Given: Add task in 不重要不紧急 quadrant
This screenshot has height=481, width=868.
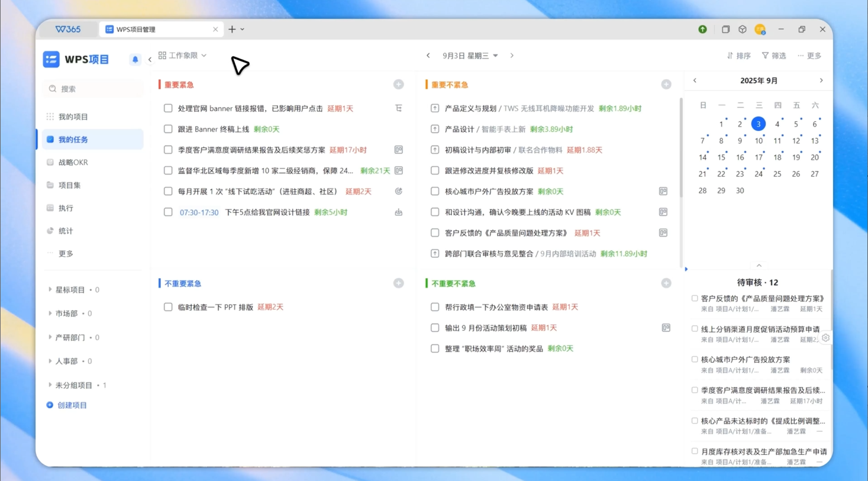Looking at the screenshot, I should tap(666, 283).
